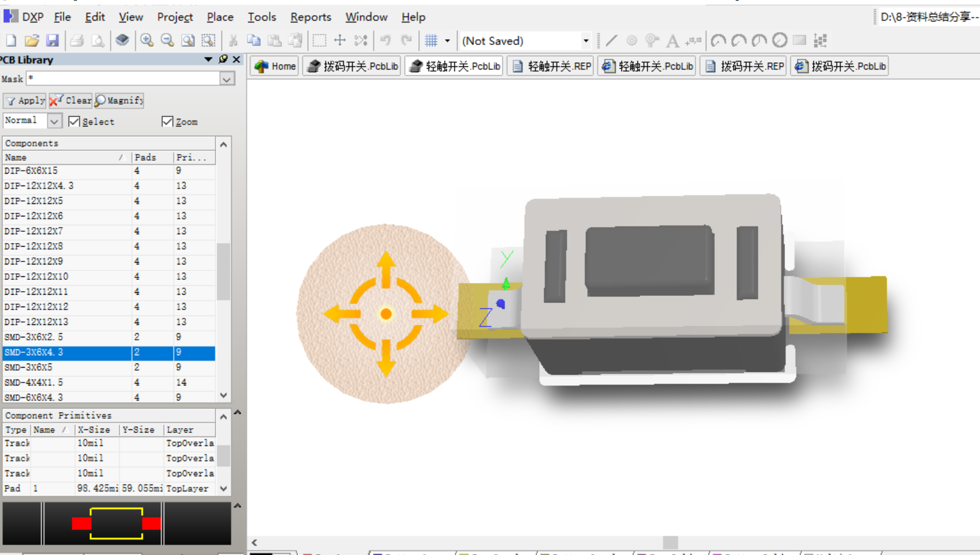Viewport: 980px width, 555px height.
Task: Click the Array Paste icon
Action: pyautogui.click(x=821, y=40)
